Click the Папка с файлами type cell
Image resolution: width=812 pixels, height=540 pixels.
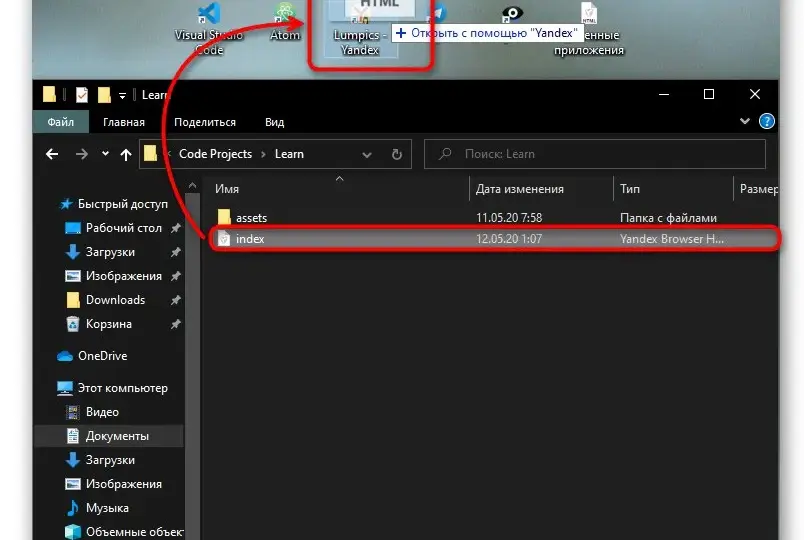tap(668, 218)
